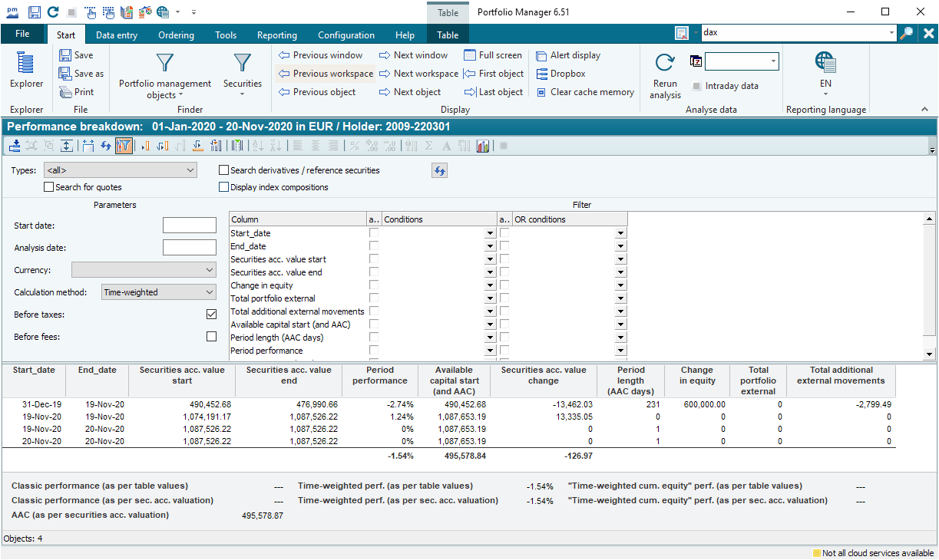Click the Save icon in title bar

pos(35,12)
